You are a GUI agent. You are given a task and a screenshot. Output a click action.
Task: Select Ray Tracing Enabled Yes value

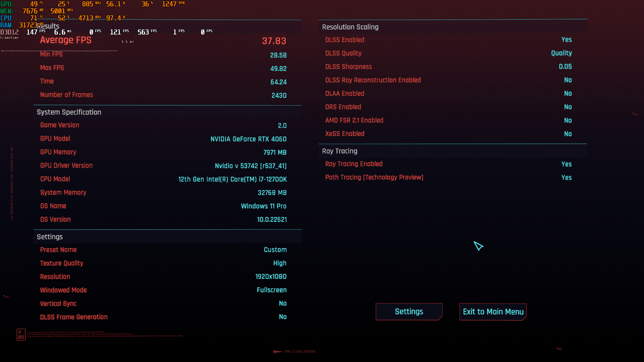pos(566,164)
